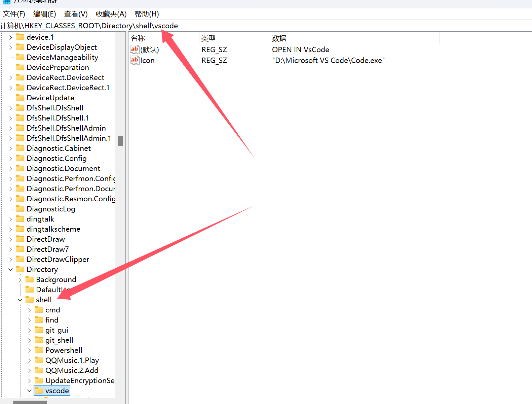Click the DirectDraw folder icon
The height and width of the screenshot is (404, 532).
click(x=20, y=239)
